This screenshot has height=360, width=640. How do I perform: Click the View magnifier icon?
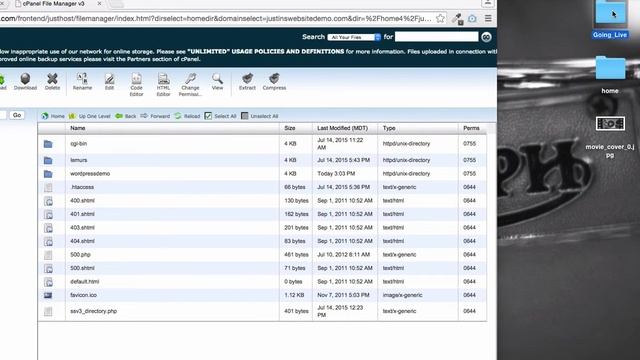pyautogui.click(x=217, y=82)
